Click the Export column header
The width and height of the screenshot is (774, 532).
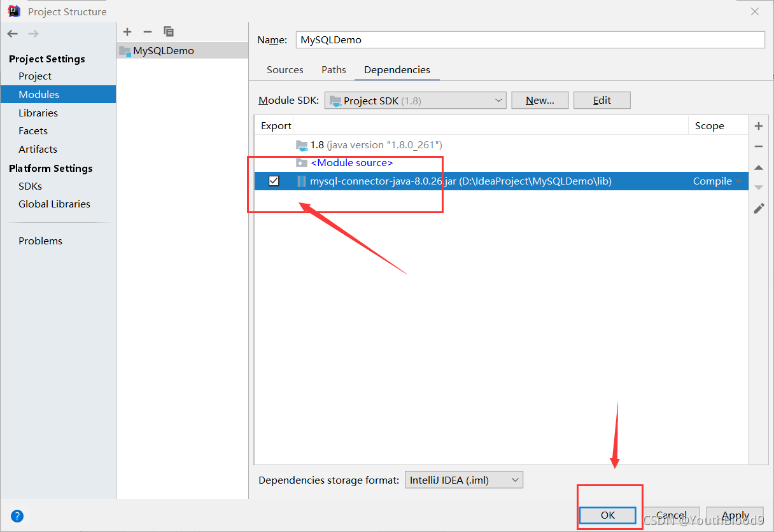(276, 126)
